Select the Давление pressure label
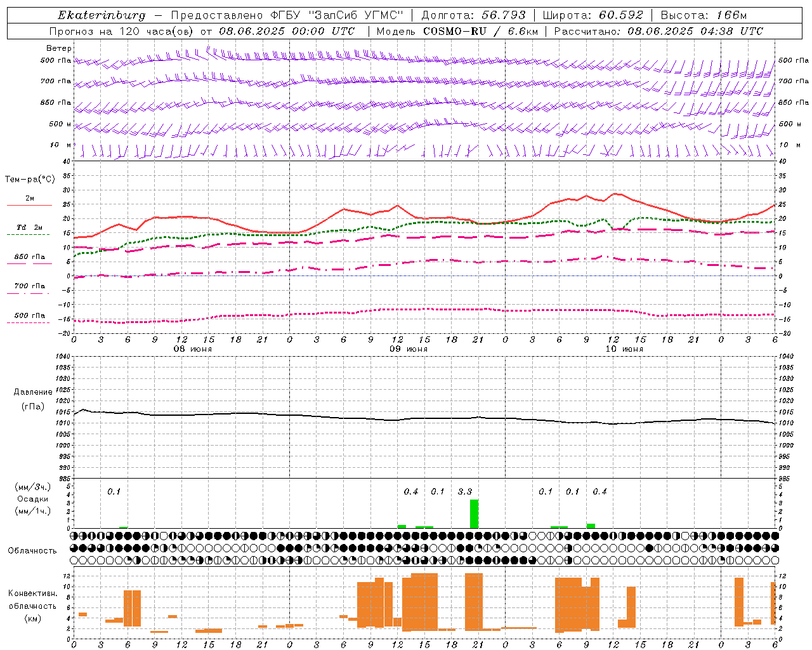This screenshot has height=650, width=812. (33, 392)
